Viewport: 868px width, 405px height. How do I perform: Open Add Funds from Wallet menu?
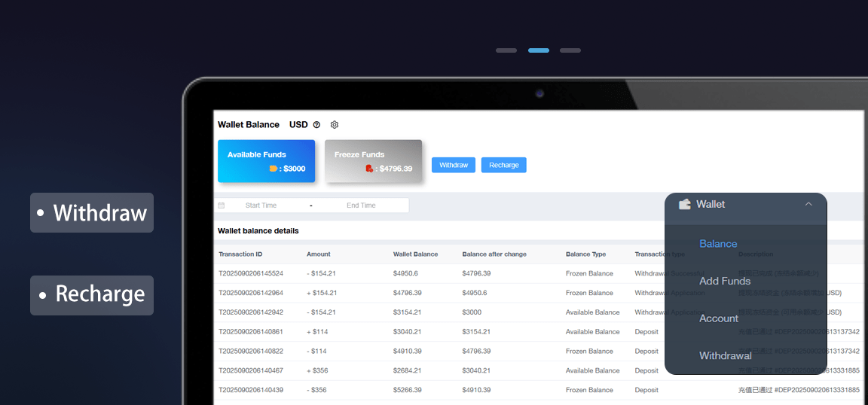pos(724,281)
